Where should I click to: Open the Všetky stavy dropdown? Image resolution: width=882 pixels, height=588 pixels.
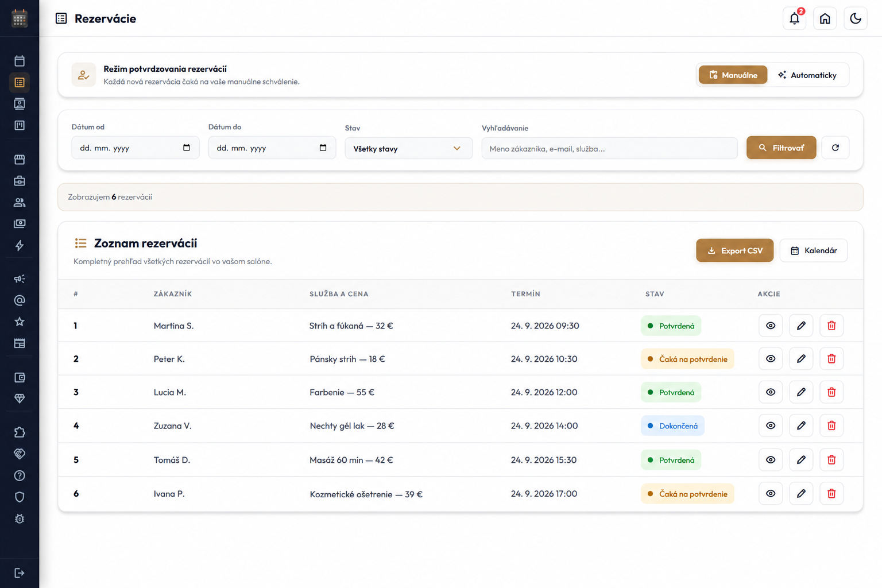(409, 148)
